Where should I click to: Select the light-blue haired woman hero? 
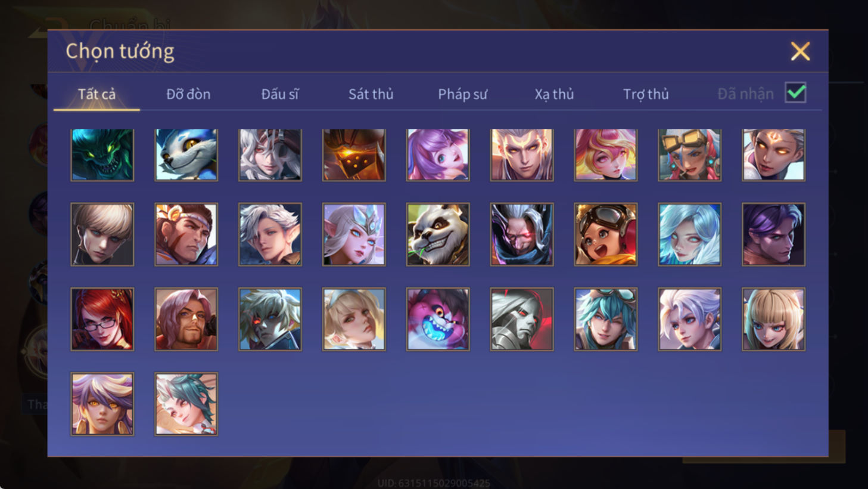(x=690, y=234)
